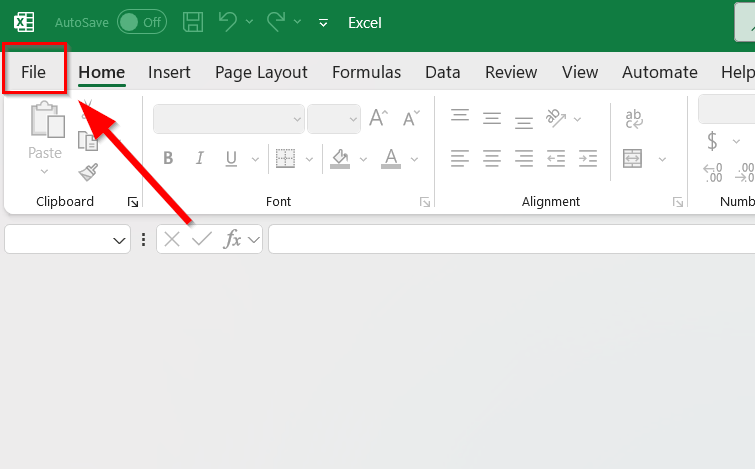Apply Italic formatting
The height and width of the screenshot is (469, 755).
[x=200, y=158]
